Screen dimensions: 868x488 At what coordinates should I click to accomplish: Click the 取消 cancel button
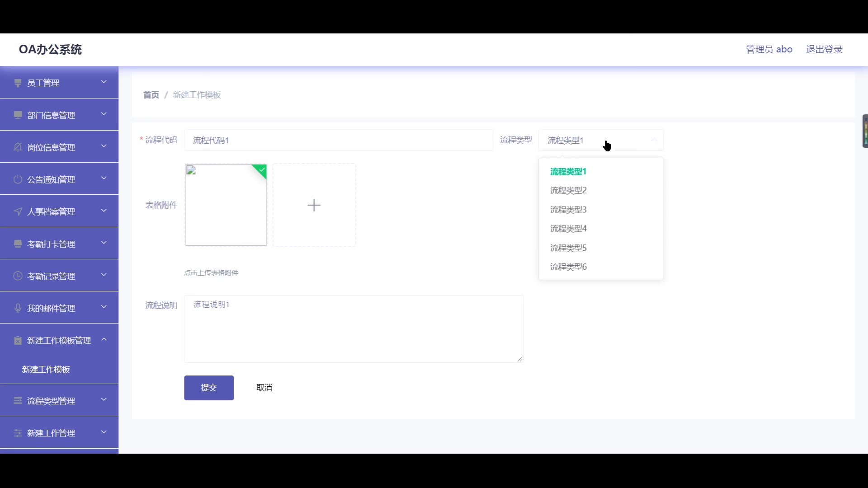(264, 388)
